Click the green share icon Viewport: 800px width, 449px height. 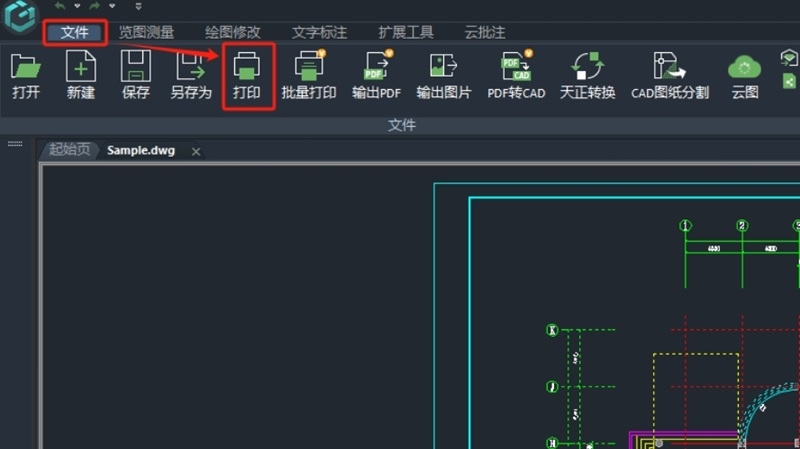[x=789, y=81]
